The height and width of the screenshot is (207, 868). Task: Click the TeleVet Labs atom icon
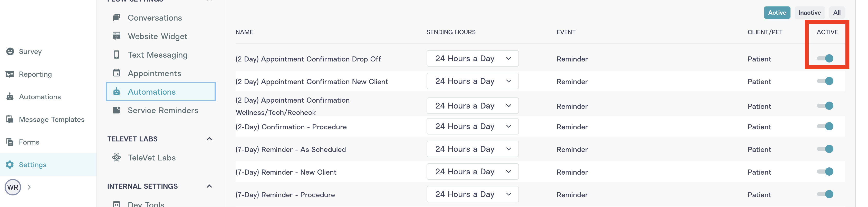pos(116,157)
